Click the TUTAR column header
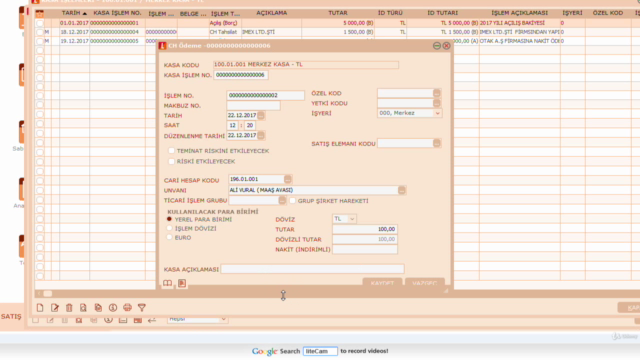 (x=338, y=13)
